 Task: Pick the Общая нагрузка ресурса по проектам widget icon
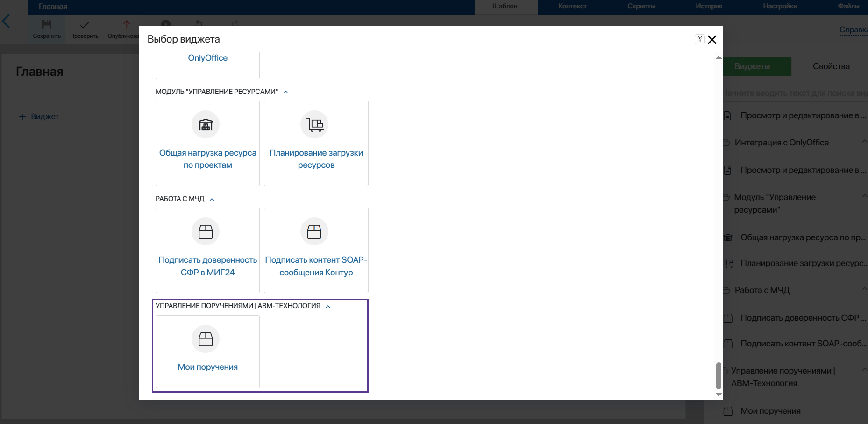coord(206,124)
